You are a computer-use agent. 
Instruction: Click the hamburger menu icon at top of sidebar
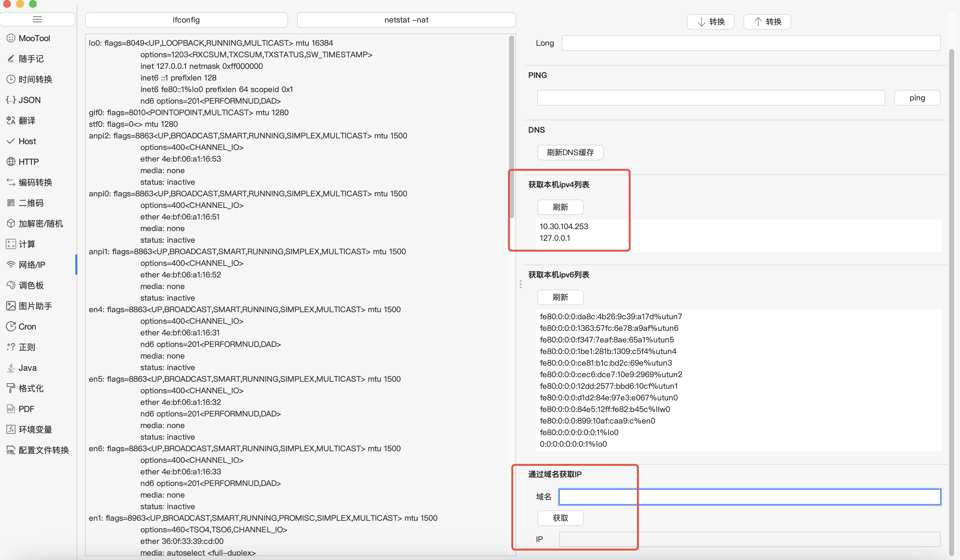[x=37, y=19]
